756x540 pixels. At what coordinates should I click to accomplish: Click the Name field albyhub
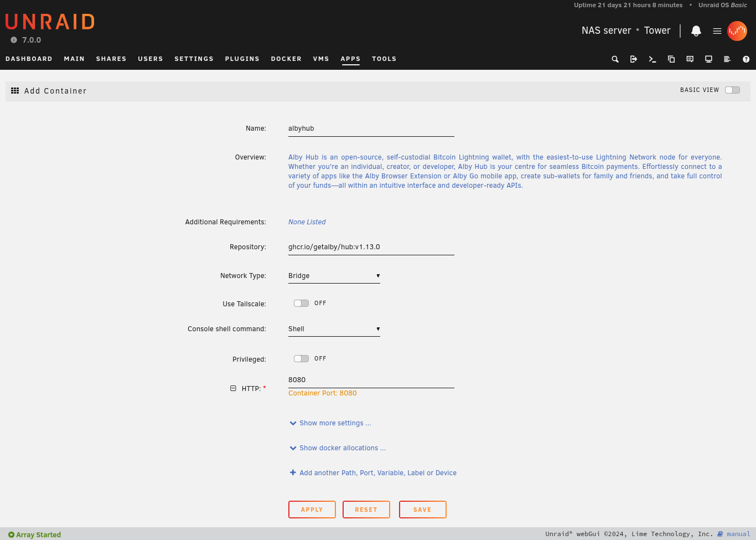[x=371, y=128]
